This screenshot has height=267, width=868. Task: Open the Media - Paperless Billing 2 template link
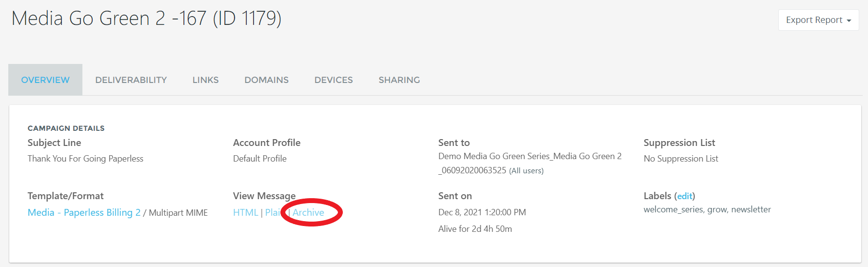coord(84,213)
